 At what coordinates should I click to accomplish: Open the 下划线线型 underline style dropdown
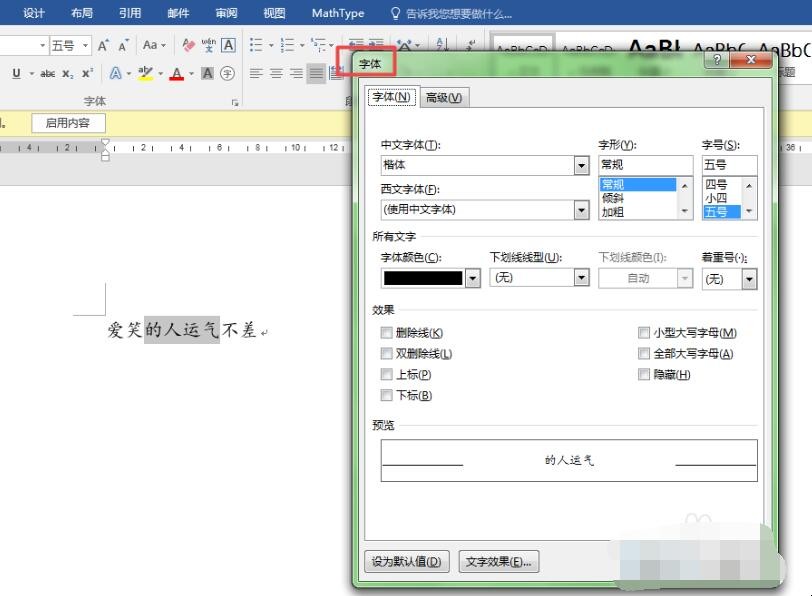581,278
